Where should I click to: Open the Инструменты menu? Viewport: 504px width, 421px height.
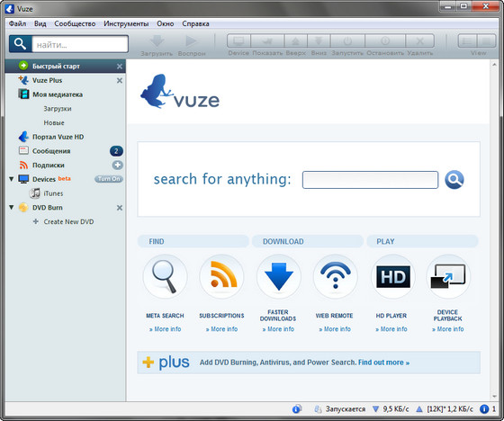(x=126, y=23)
